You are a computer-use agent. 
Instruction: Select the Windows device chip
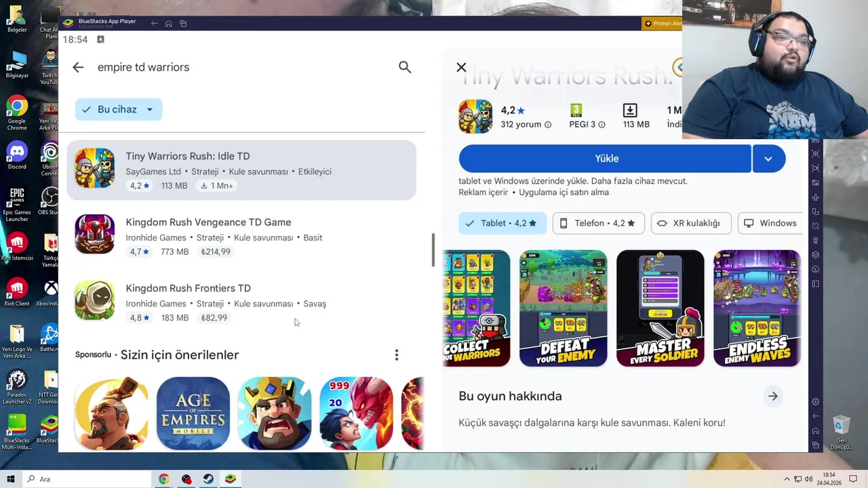770,223
